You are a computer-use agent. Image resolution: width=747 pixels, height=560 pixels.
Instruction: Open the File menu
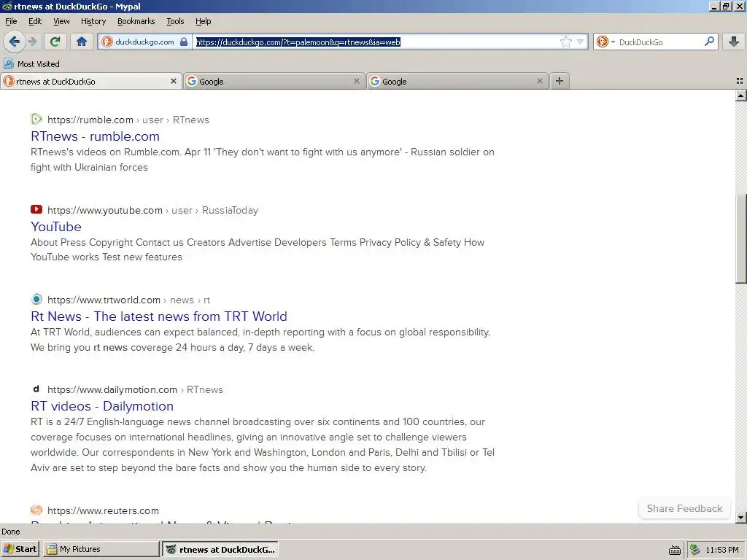tap(11, 21)
